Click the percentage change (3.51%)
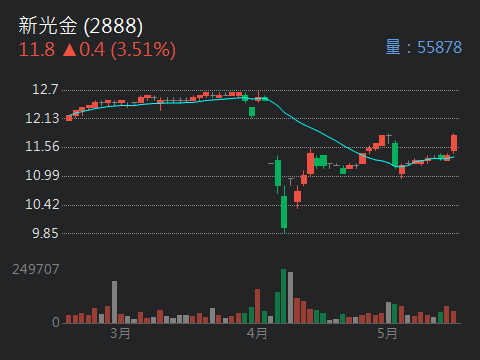Screen dimensions: 480x360 pos(143,50)
